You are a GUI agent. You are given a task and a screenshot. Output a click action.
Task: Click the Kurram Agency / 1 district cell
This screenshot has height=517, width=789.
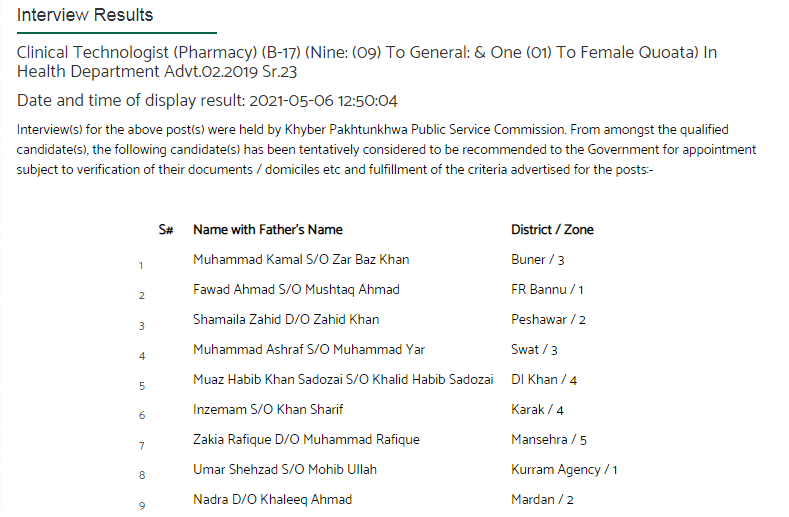pyautogui.click(x=564, y=470)
